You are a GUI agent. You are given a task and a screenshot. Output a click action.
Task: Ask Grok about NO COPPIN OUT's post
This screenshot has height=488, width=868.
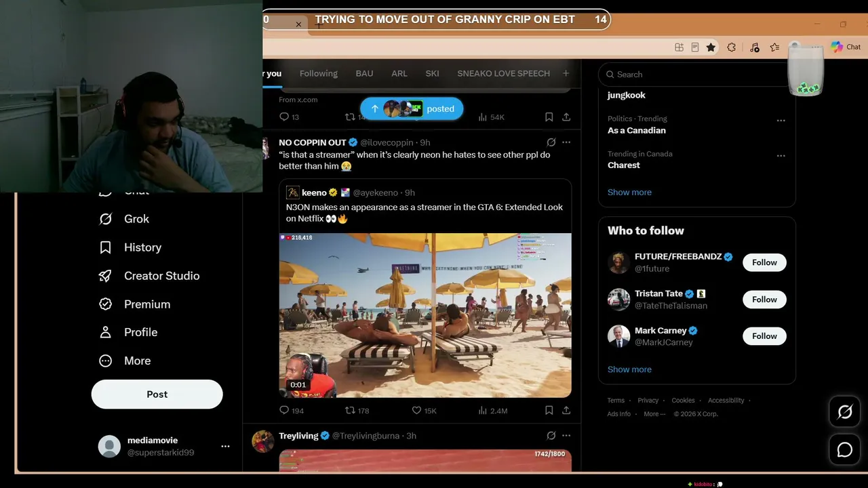551,142
